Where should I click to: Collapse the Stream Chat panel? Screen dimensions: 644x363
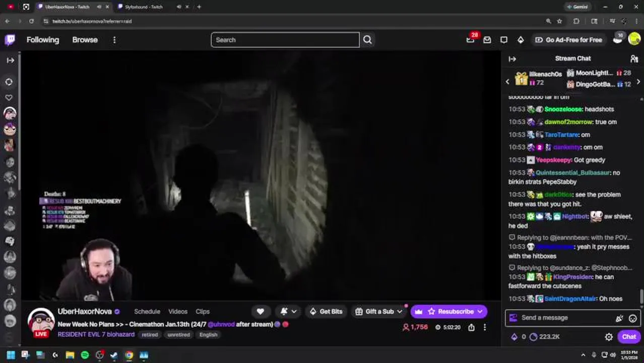click(512, 59)
